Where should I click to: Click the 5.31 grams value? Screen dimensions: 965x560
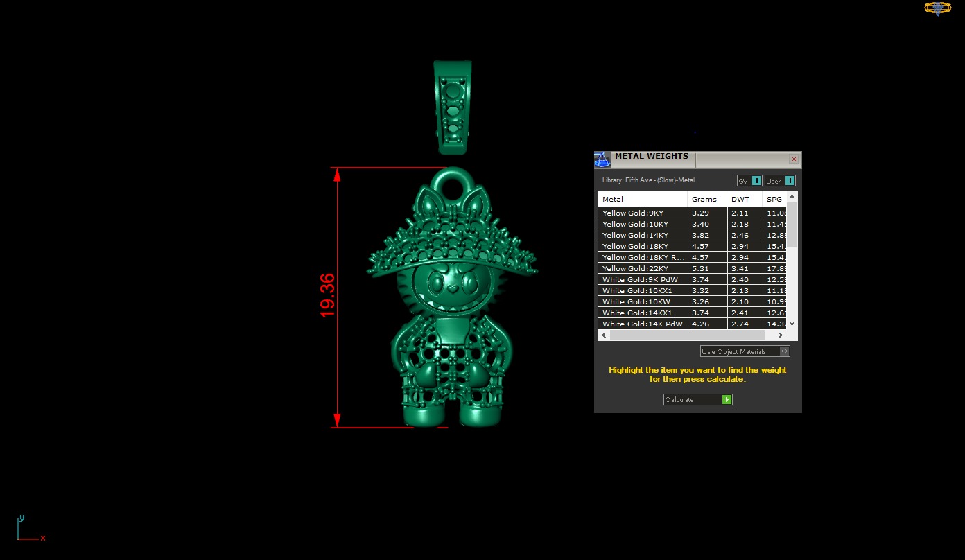(x=700, y=269)
